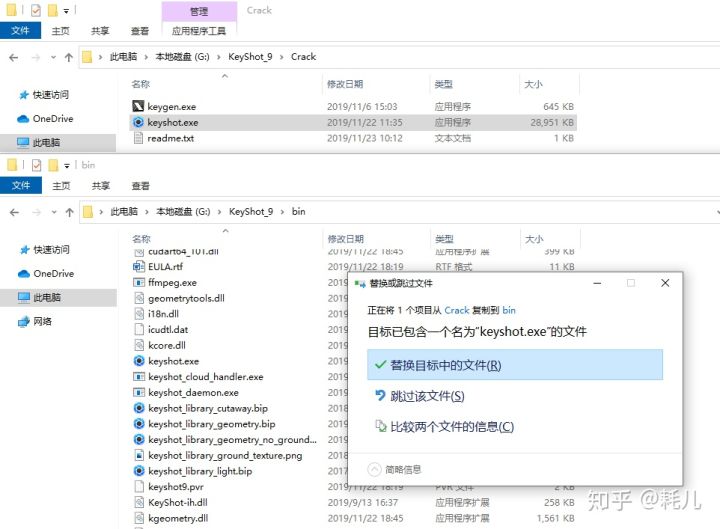Image resolution: width=720 pixels, height=529 pixels.
Task: Click the keyshot_library_ground_texture.png icon
Action: pyautogui.click(x=139, y=455)
